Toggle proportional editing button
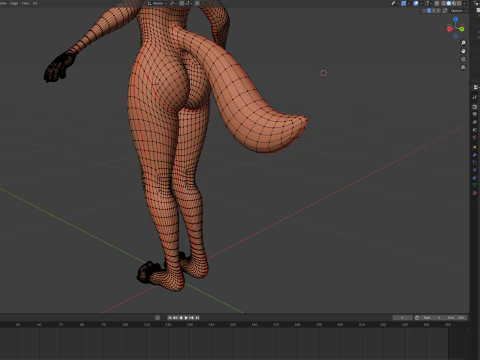 [197, 3]
